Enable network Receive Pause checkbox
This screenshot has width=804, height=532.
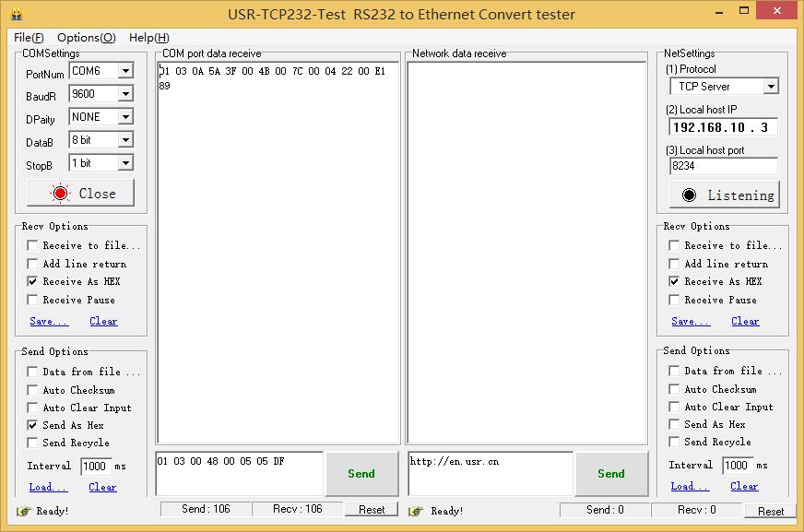pos(674,300)
